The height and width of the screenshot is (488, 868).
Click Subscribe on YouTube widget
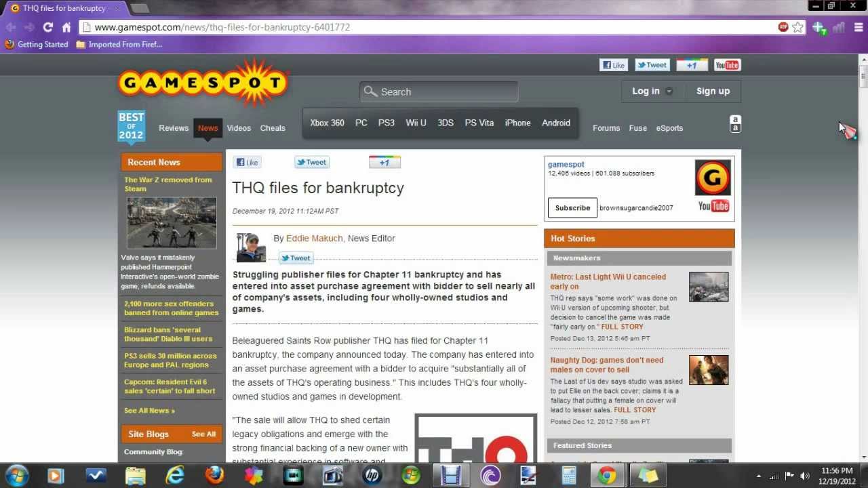[572, 207]
